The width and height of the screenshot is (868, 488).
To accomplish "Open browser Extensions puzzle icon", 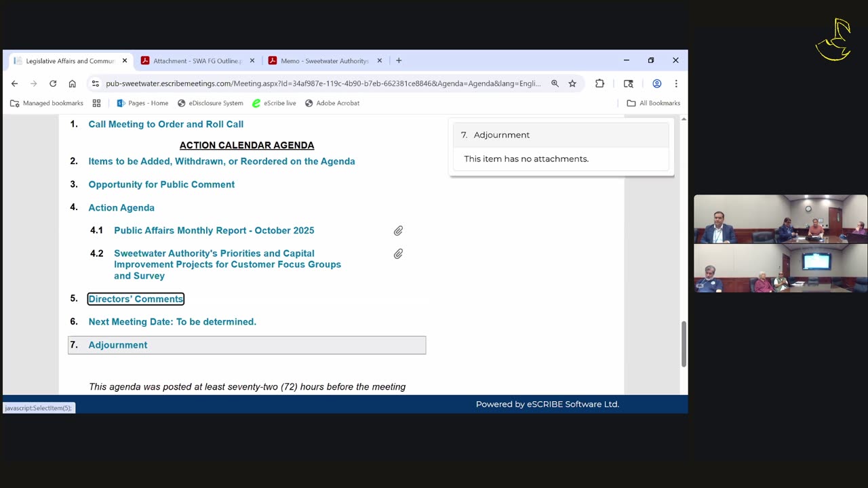I will 599,83.
